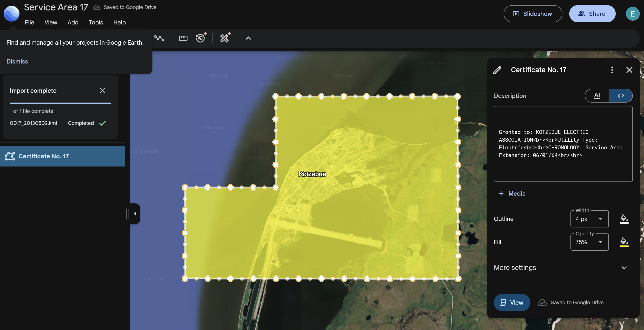
Task: Close the Import complete notification
Action: coord(103,91)
